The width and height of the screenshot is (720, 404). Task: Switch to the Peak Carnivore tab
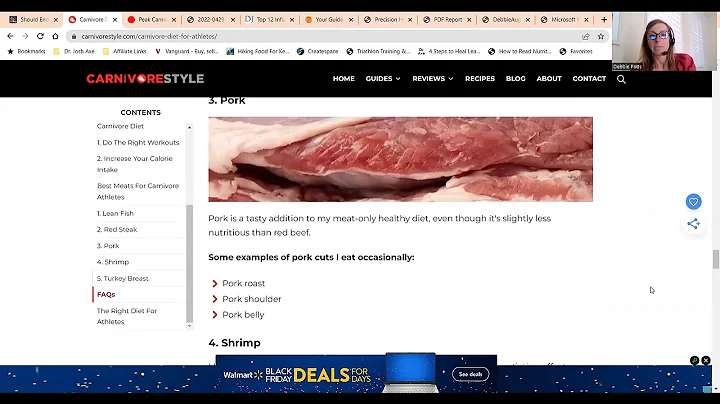click(152, 19)
